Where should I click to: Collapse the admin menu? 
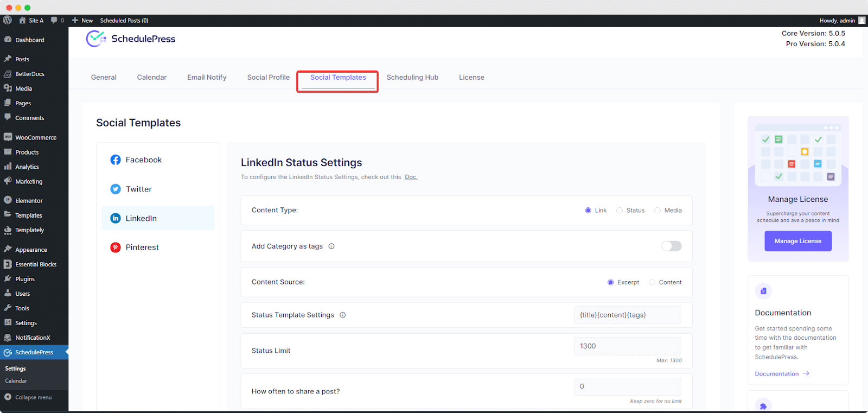click(x=28, y=397)
